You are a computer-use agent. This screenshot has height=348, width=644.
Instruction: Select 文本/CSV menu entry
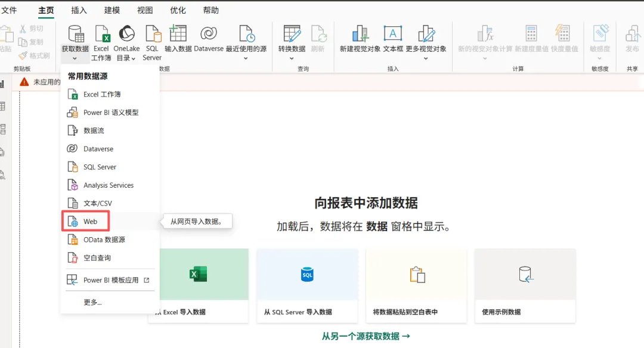110,203
